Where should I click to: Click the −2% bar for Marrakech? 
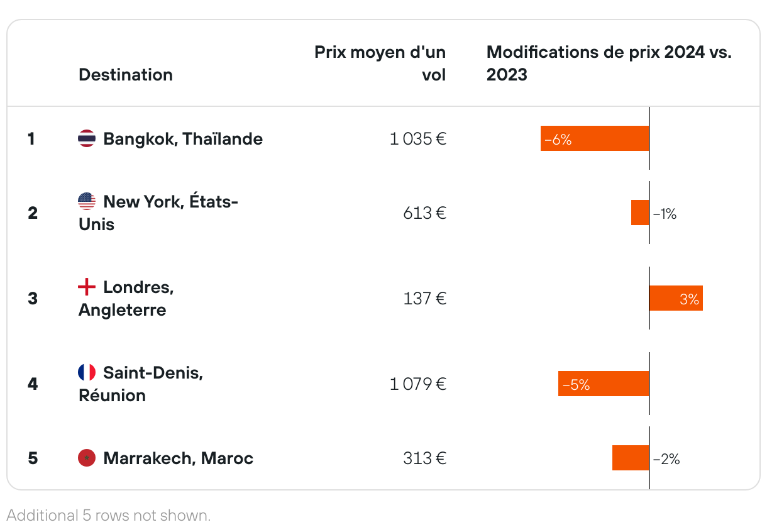[x=631, y=458]
